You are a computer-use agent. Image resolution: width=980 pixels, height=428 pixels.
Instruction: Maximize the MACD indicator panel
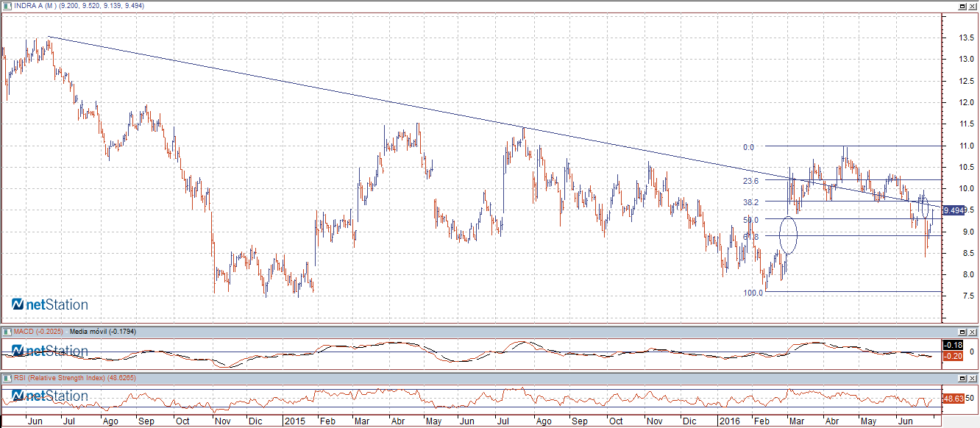[962, 332]
